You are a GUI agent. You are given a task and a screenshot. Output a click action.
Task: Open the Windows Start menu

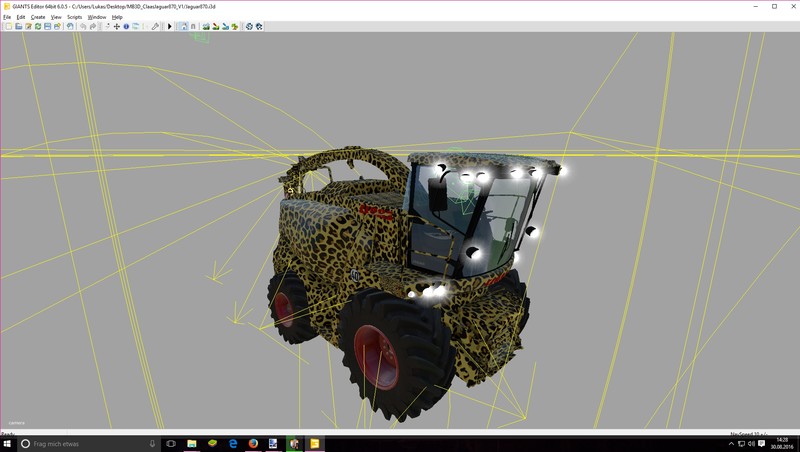pos(8,443)
